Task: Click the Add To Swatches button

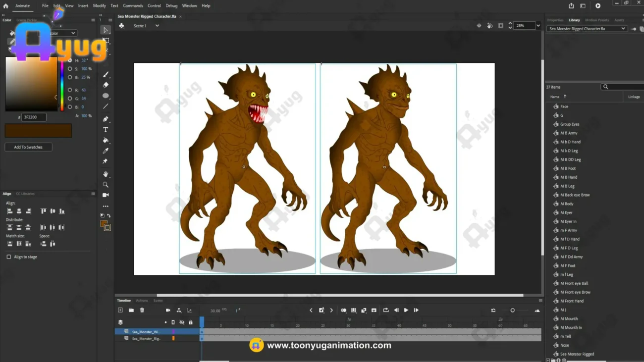Action: [x=28, y=147]
